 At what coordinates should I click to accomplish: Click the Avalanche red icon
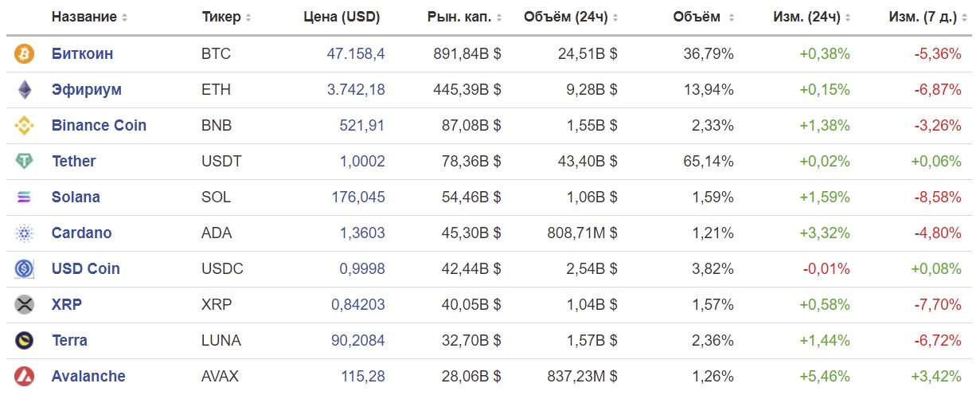[24, 377]
